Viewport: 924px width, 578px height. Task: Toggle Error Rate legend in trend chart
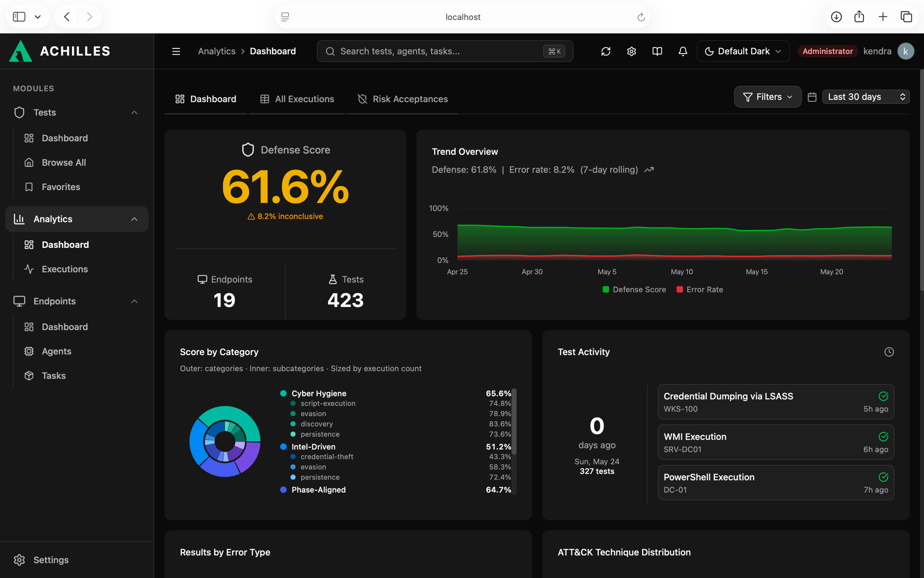(x=700, y=289)
